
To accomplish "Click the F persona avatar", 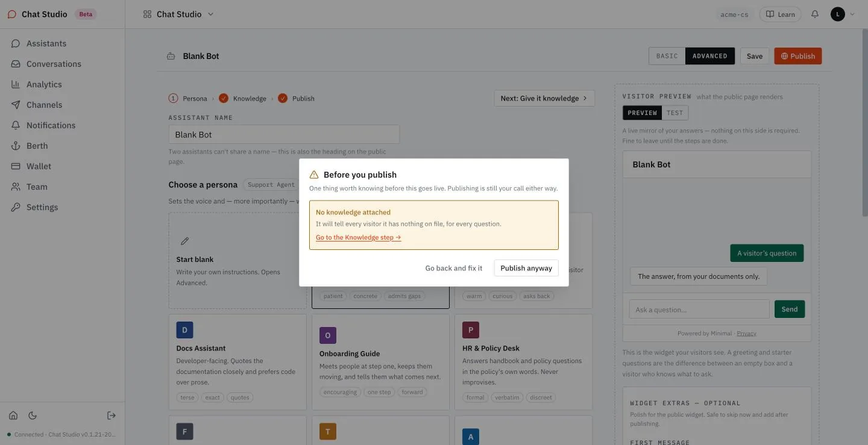I will (184, 432).
